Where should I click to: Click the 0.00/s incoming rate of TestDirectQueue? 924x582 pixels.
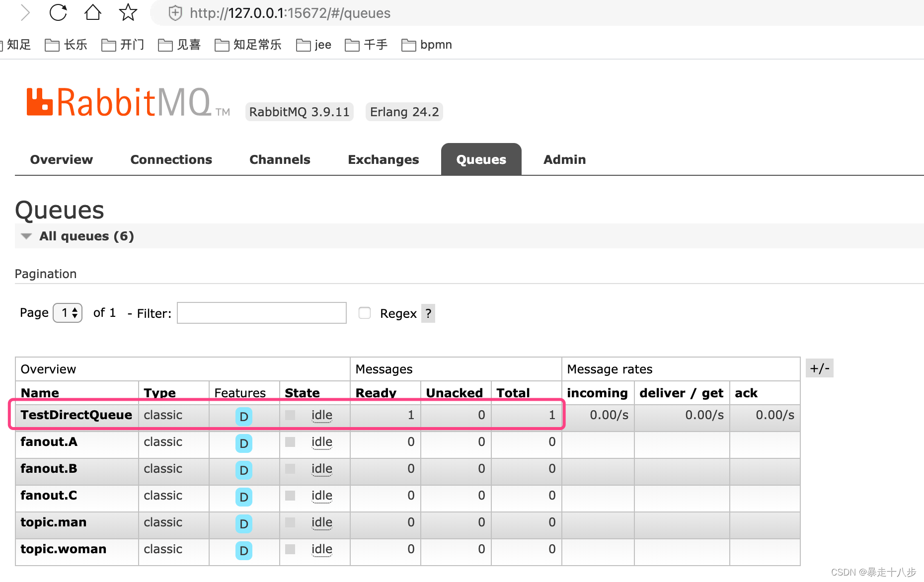pos(609,415)
